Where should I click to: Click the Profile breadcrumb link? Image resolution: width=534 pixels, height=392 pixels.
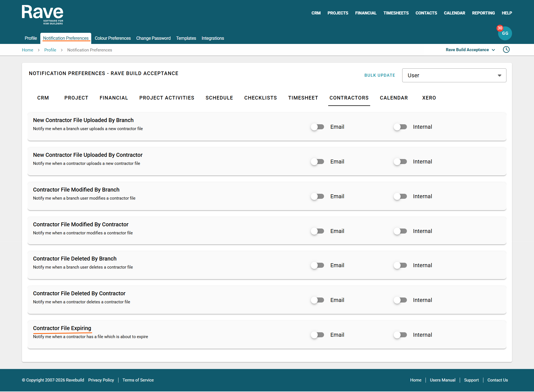click(x=50, y=50)
